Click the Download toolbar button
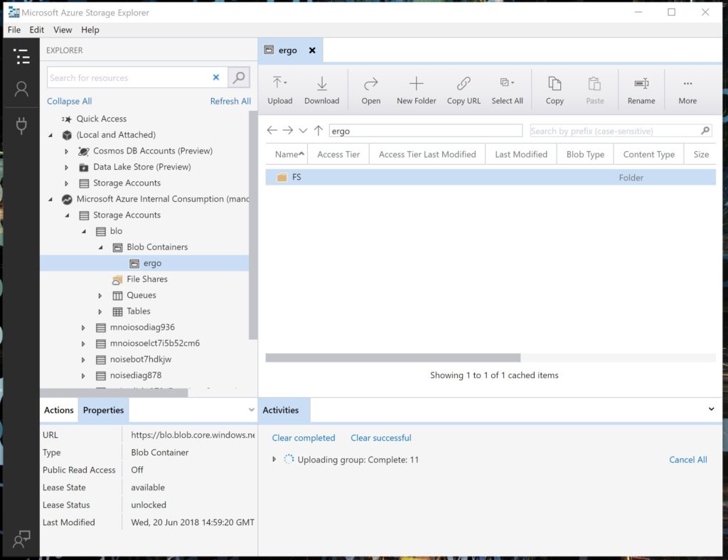Screen dimensions: 728x560 click(x=322, y=90)
